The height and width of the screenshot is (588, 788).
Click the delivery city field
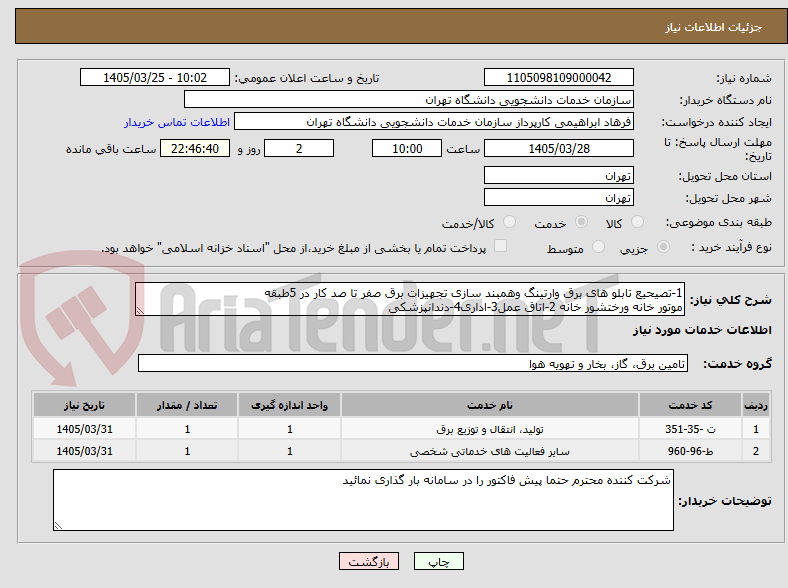tap(558, 198)
